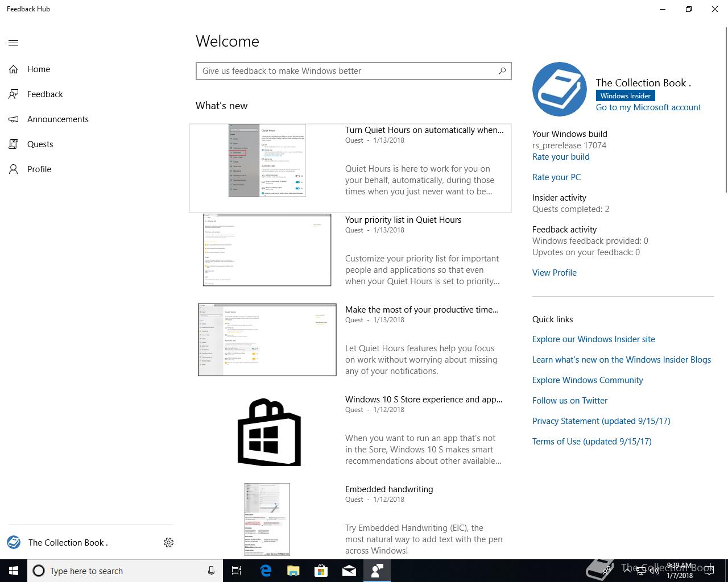Open the Mail app from taskbar
Screen dimensions: 728x582
(x=349, y=571)
